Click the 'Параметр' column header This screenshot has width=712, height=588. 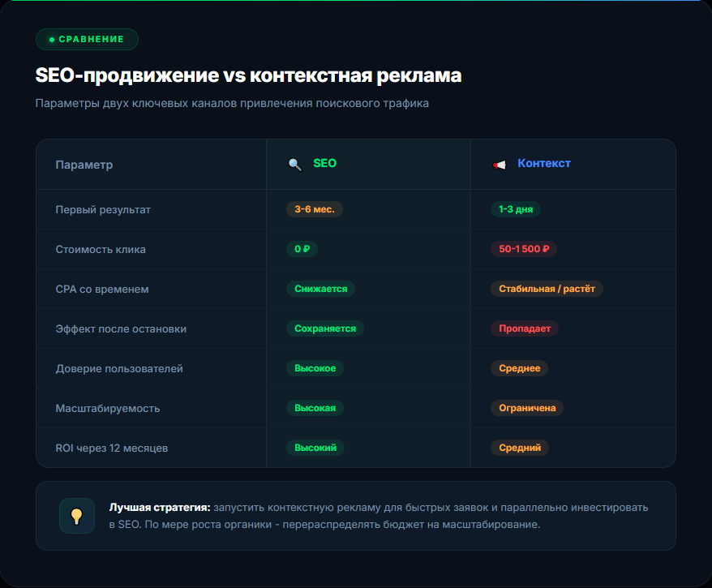click(84, 165)
